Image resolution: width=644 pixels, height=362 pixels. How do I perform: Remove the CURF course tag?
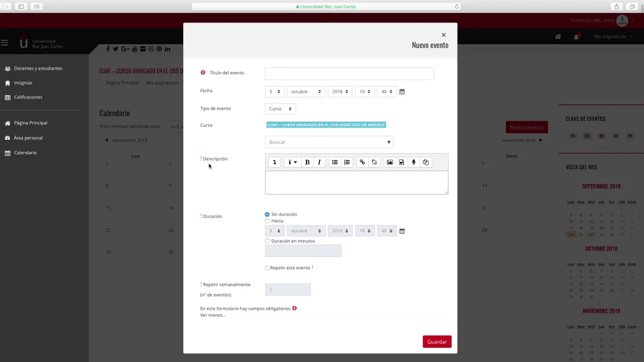tap(326, 125)
